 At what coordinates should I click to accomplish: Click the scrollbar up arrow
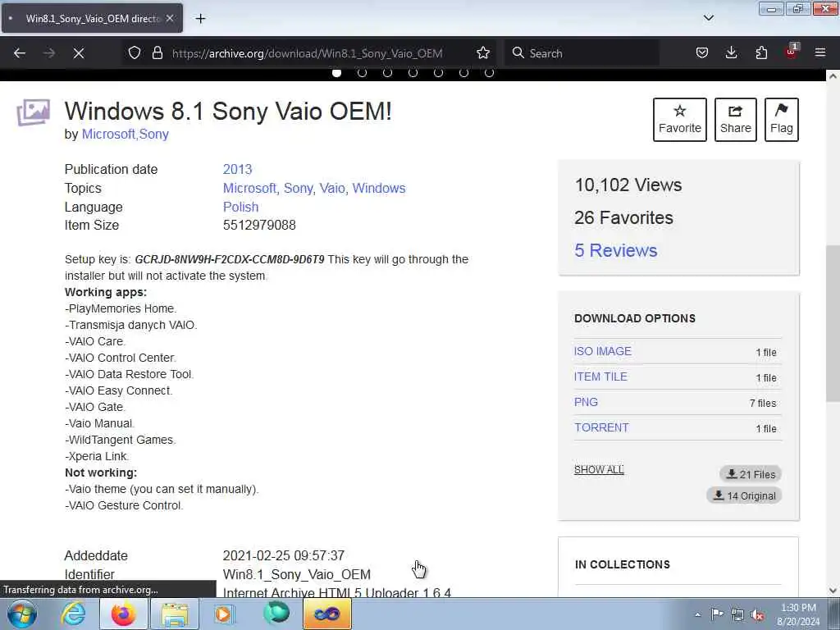coord(833,76)
